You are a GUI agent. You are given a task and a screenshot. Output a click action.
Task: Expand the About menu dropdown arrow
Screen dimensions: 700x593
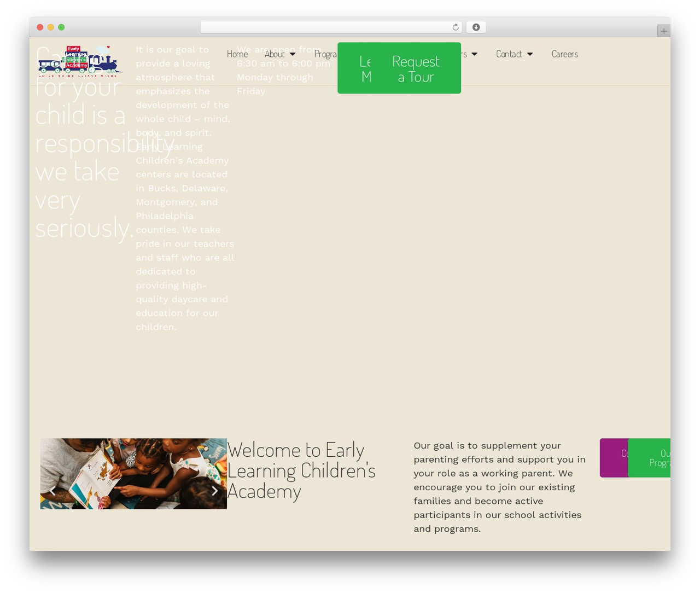[x=293, y=54]
